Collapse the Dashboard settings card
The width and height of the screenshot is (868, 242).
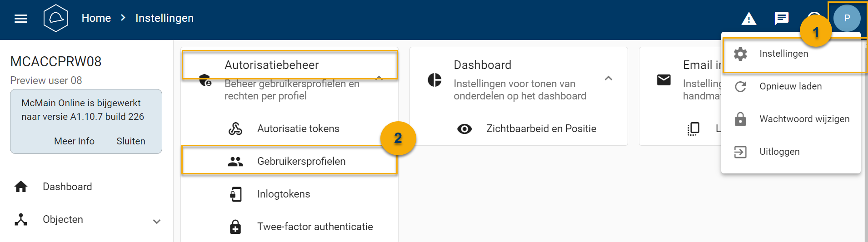pos(608,79)
